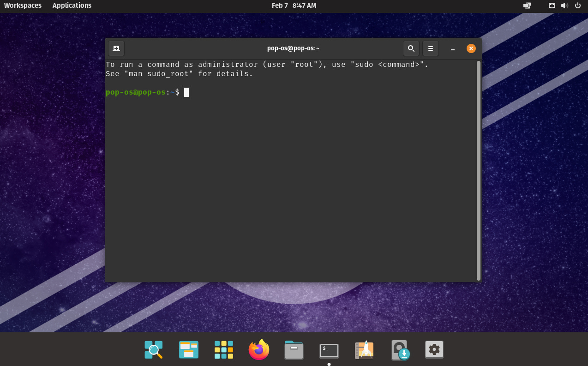
Task: Open the Workspaces menu
Action: click(x=23, y=6)
